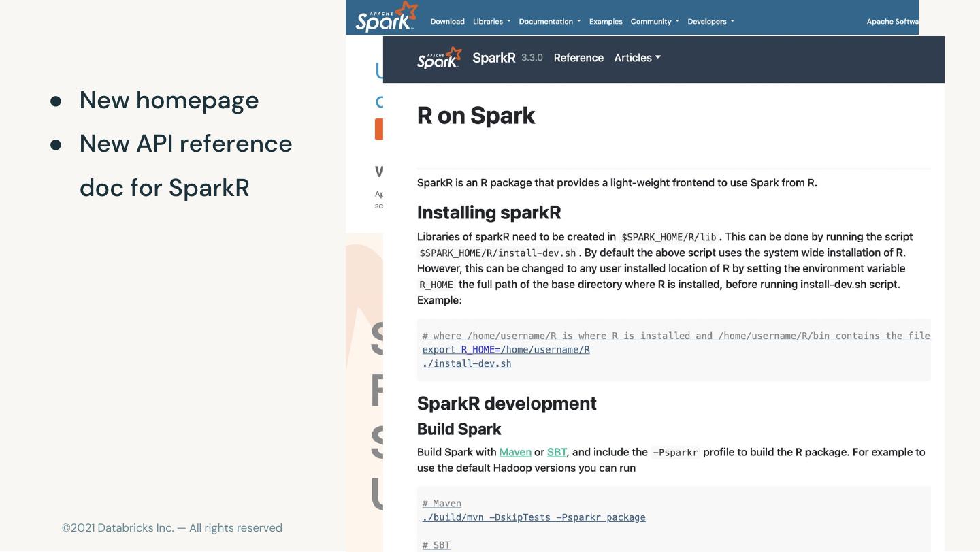Viewport: 980px width, 552px height.
Task: Click the Apache Spark logo in the top navbar
Action: coord(386,17)
